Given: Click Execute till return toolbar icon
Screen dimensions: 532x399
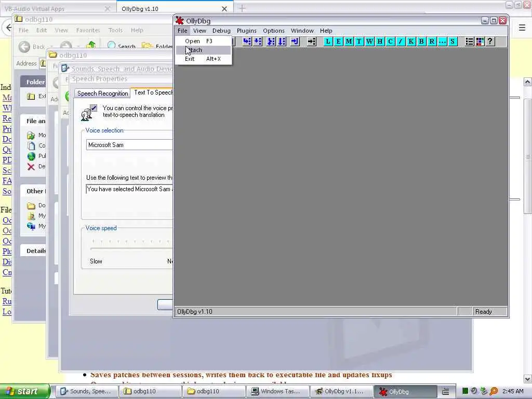Looking at the screenshot, I should tap(295, 42).
